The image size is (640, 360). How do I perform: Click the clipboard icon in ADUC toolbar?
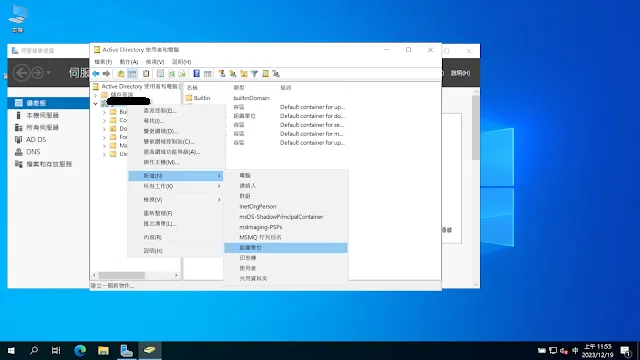click(x=146, y=74)
